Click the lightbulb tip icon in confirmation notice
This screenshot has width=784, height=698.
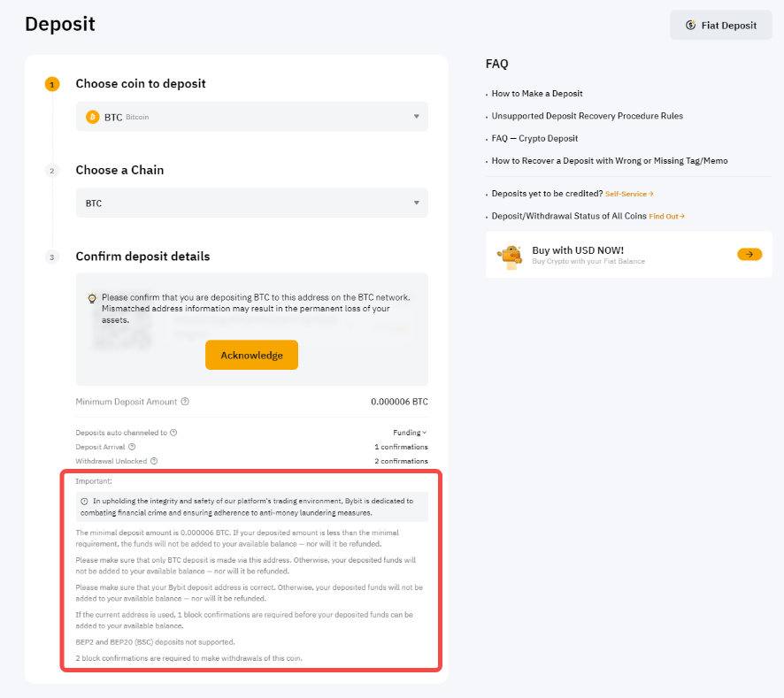[x=92, y=298]
